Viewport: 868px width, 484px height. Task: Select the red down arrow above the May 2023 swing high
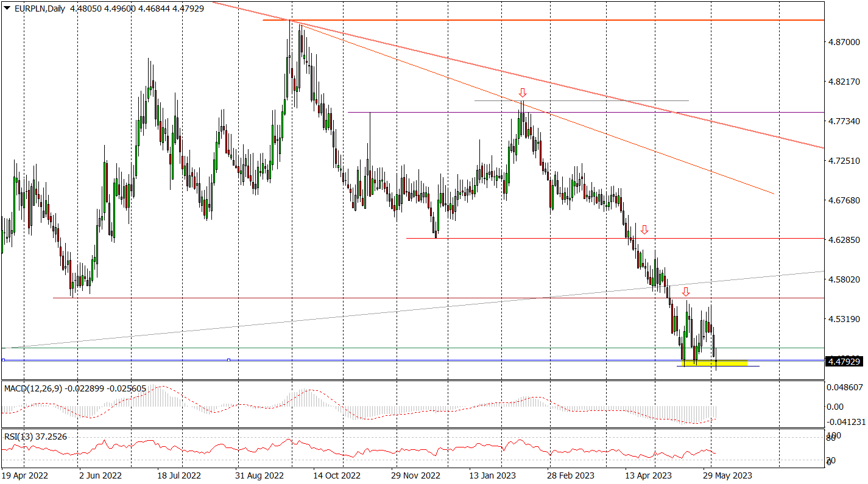point(686,292)
